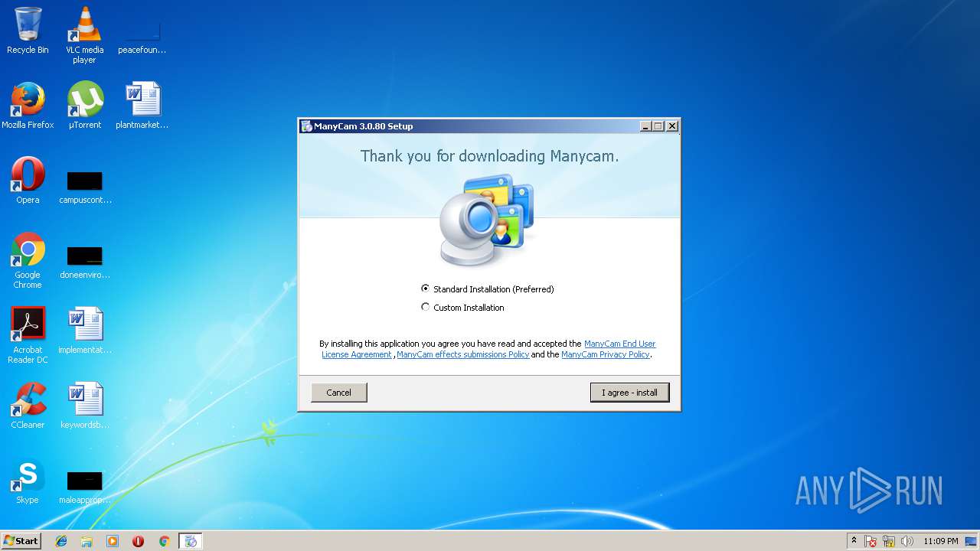This screenshot has height=551, width=980.
Task: Launch Opera from the taskbar
Action: (x=138, y=541)
